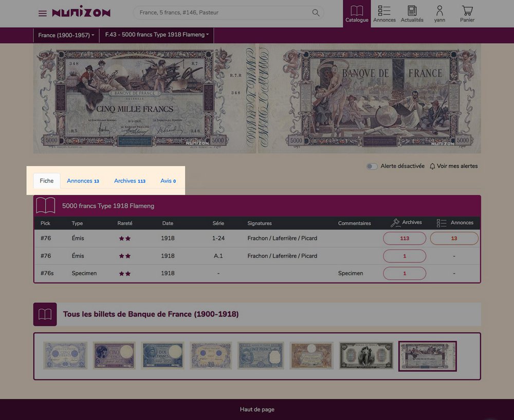Click the Rareté column header

(125, 223)
